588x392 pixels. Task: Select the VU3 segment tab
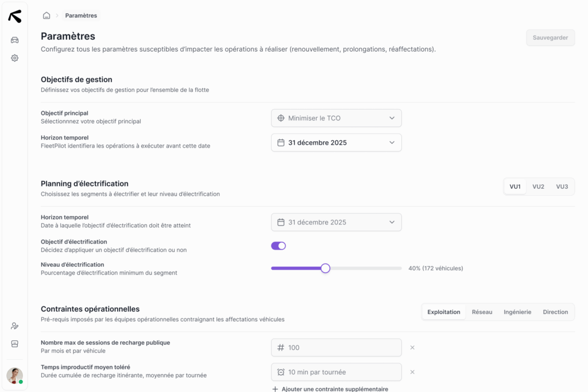coord(562,187)
